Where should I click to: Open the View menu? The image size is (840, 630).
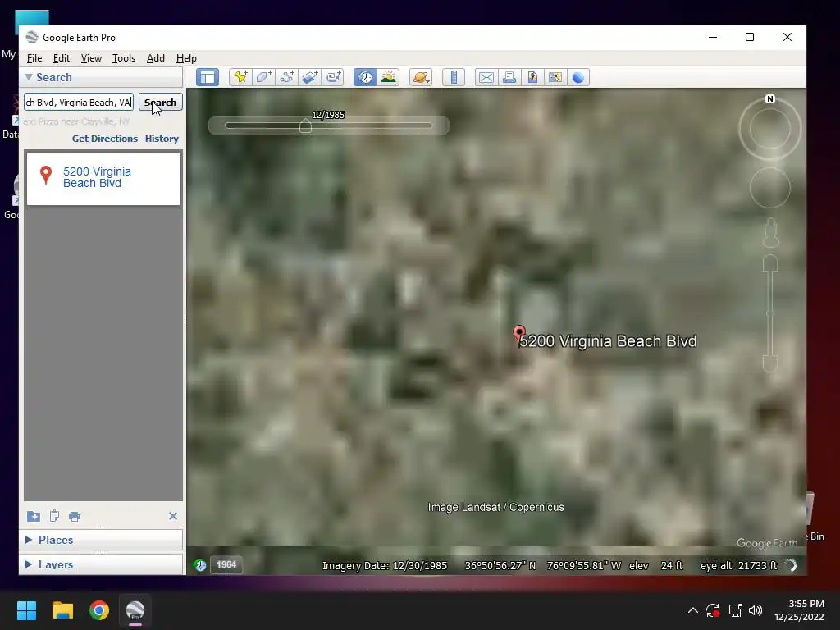91,58
